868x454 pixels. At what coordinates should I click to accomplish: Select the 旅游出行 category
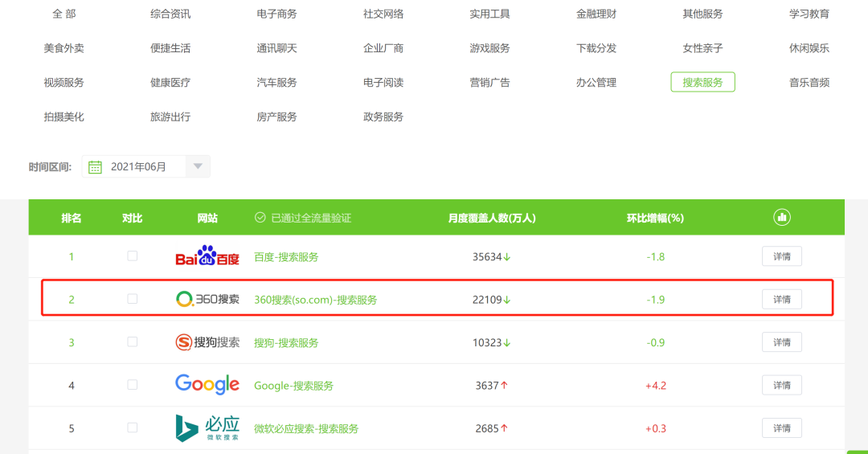click(170, 117)
